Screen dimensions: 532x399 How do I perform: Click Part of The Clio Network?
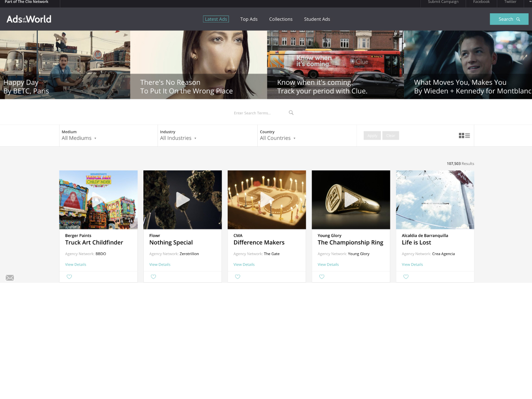coord(27,2)
